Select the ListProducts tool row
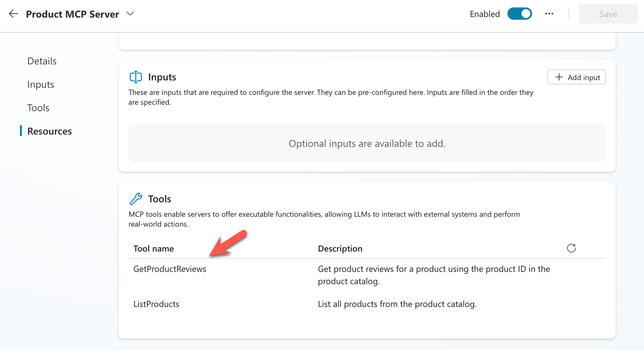This screenshot has height=351, width=644. point(156,304)
